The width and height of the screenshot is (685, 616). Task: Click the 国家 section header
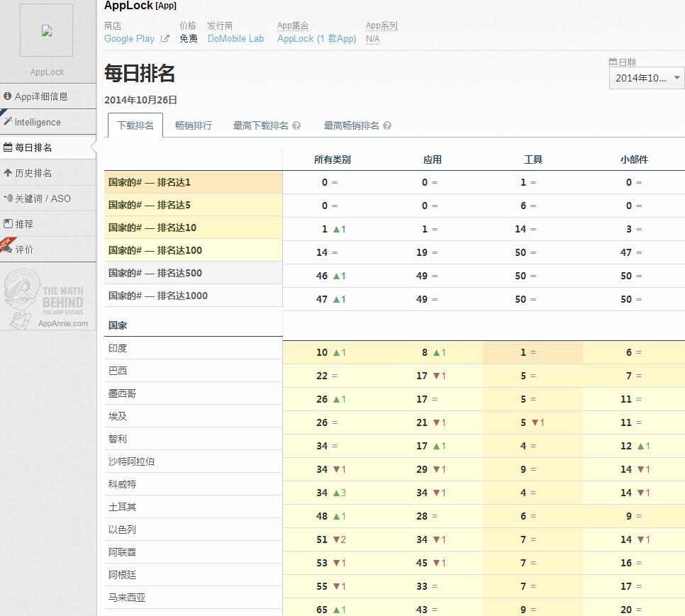click(x=118, y=325)
